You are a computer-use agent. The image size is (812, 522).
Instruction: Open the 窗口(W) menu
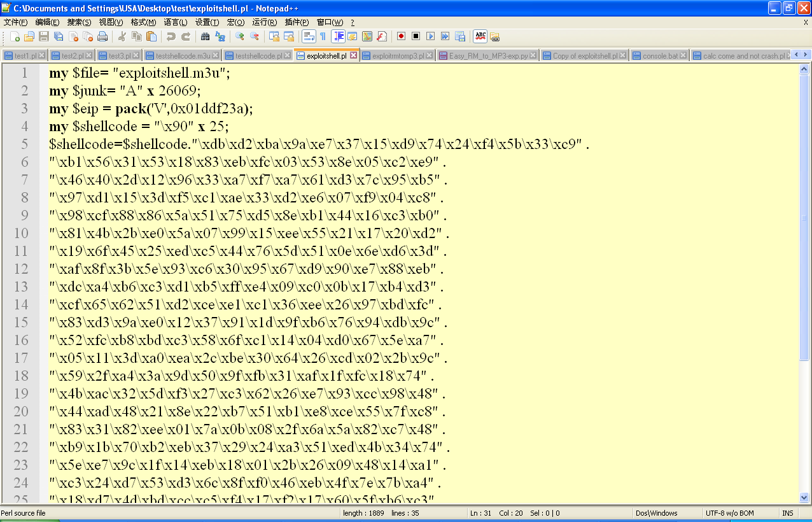click(330, 22)
